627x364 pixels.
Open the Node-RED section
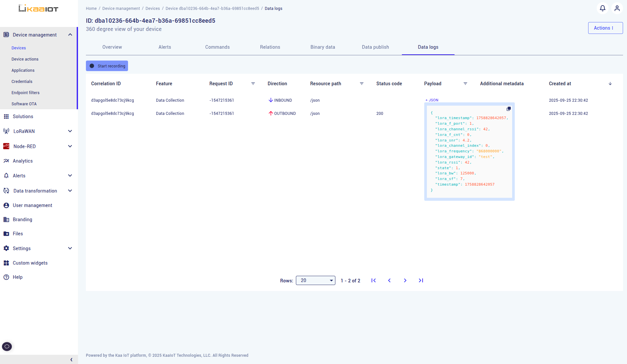click(24, 146)
